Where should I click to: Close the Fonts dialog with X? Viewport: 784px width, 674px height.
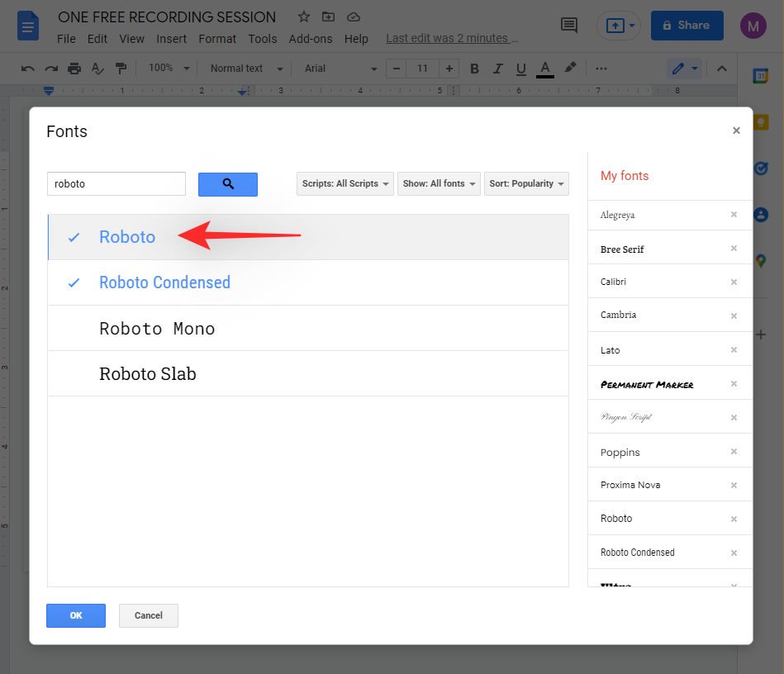pyautogui.click(x=736, y=131)
